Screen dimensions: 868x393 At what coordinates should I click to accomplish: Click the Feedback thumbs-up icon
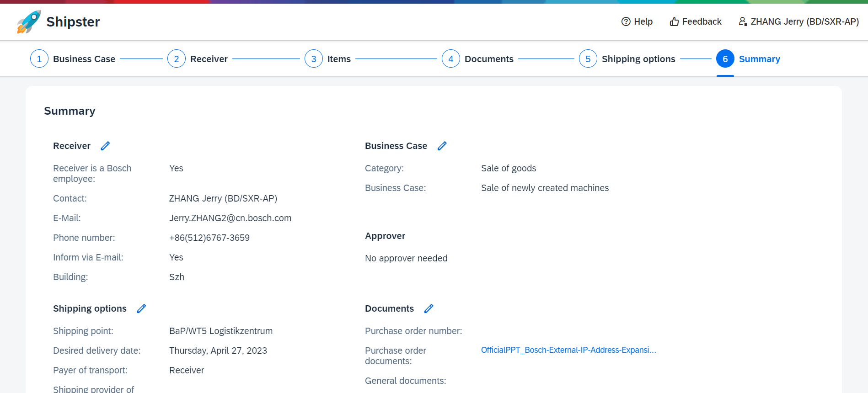674,21
